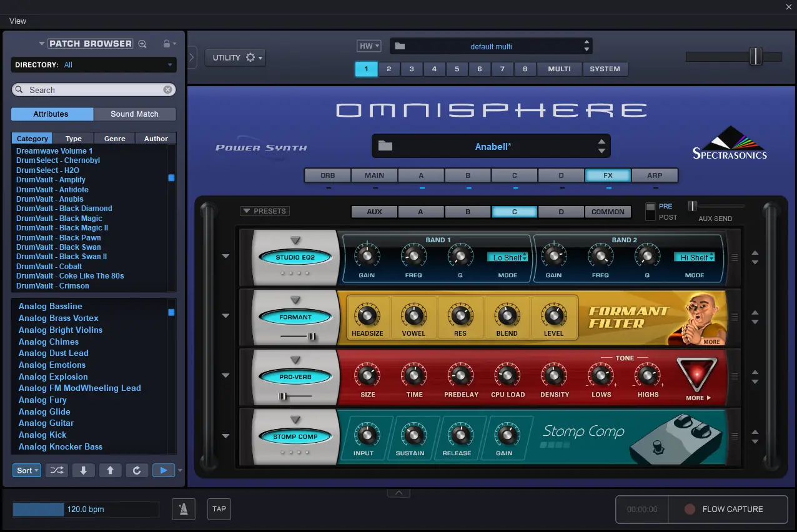
Task: Click the Formant Filter monk MORE image
Action: point(698,318)
